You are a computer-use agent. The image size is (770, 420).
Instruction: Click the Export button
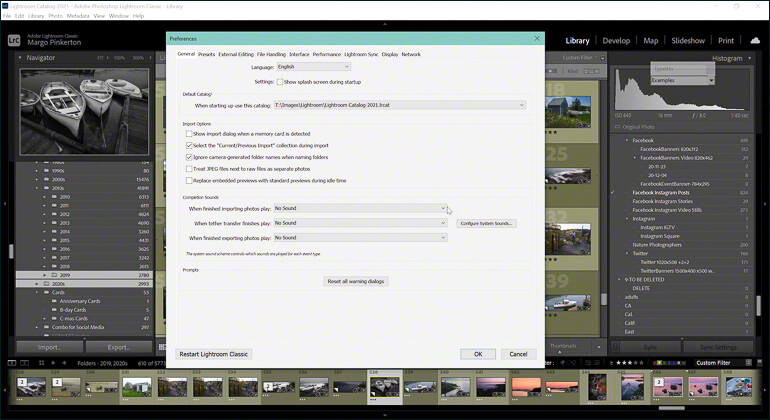119,347
